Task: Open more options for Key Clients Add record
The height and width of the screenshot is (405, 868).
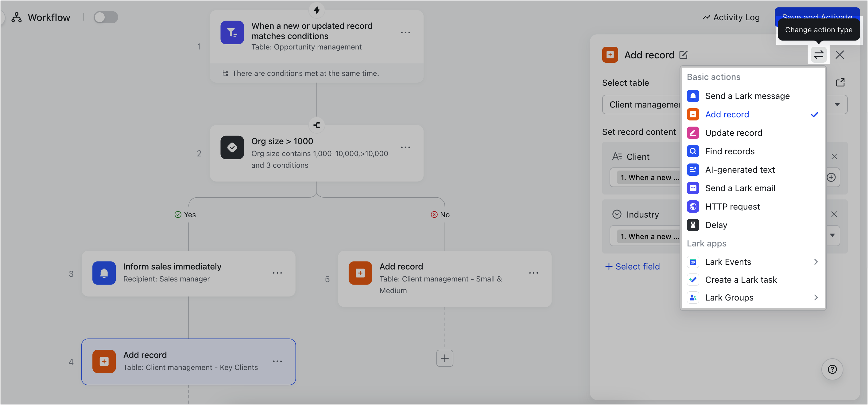Action: pos(277,361)
